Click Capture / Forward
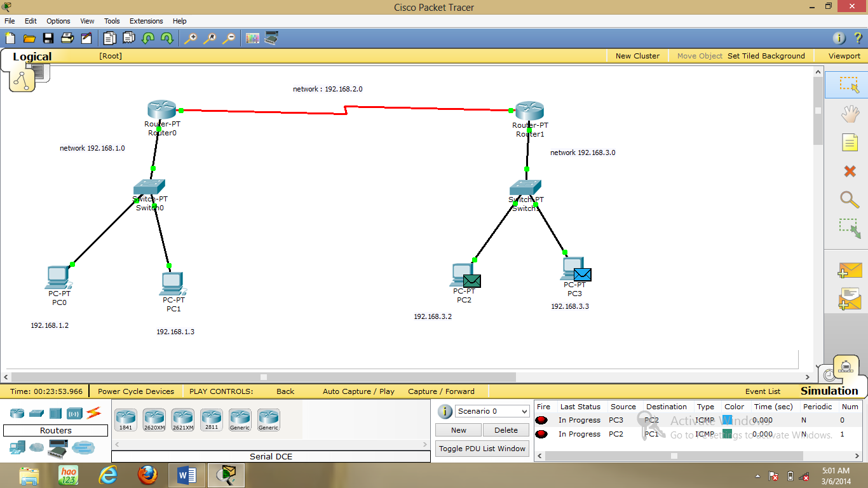 pos(441,391)
